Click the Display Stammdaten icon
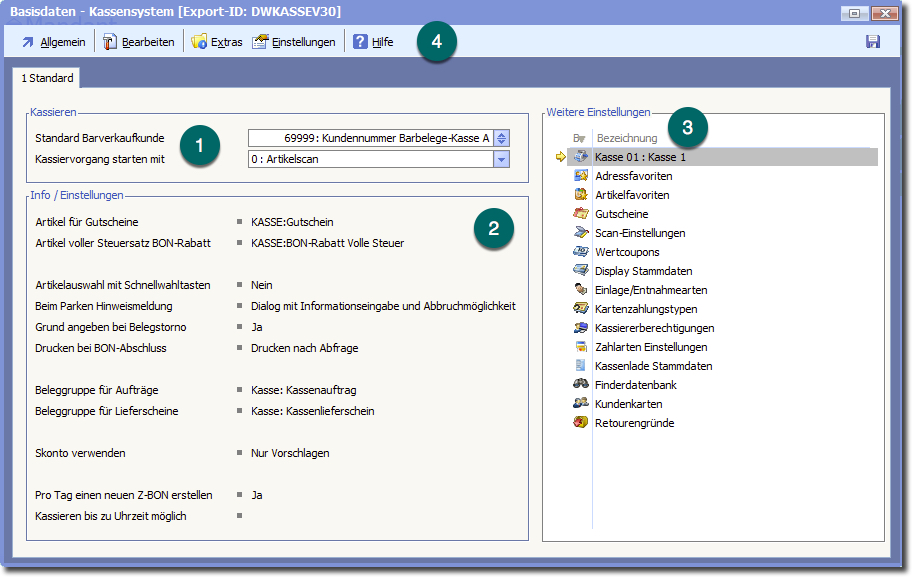The height and width of the screenshot is (577, 912). click(x=580, y=271)
